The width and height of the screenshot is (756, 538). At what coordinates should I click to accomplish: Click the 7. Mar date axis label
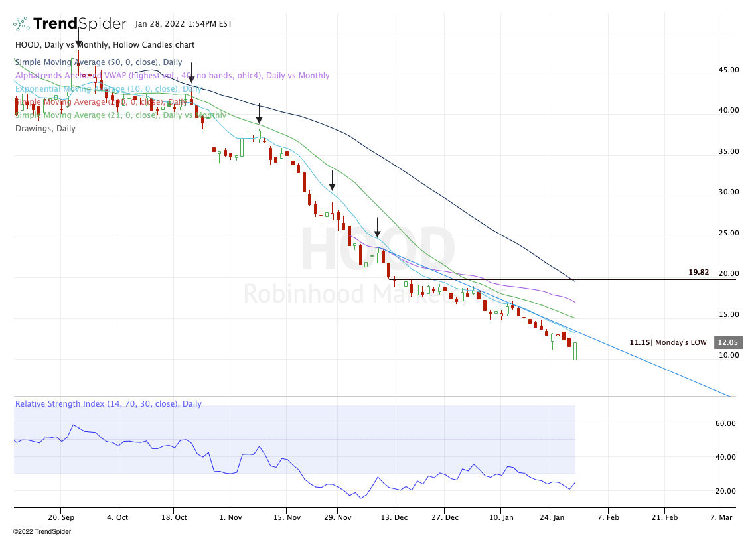[721, 517]
